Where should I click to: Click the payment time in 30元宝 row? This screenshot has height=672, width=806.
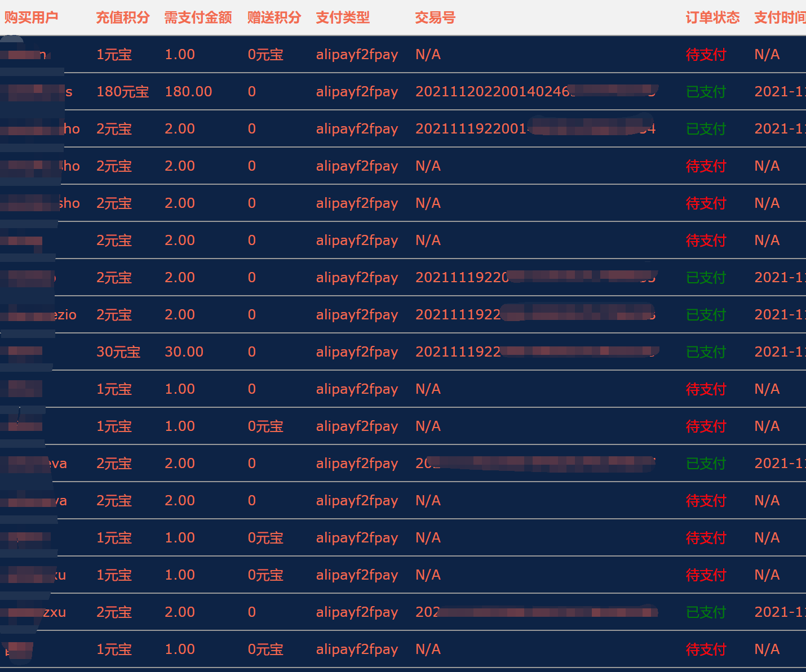point(780,352)
